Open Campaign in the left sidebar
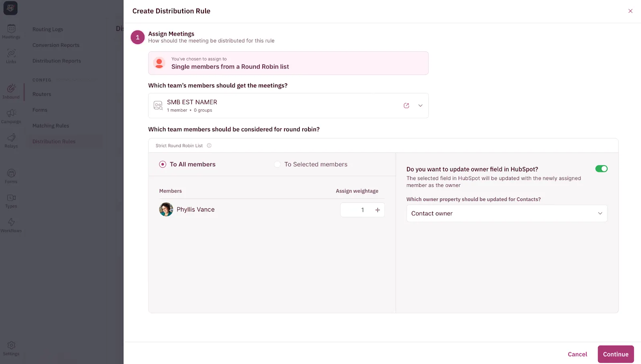The height and width of the screenshot is (364, 641). click(11, 116)
